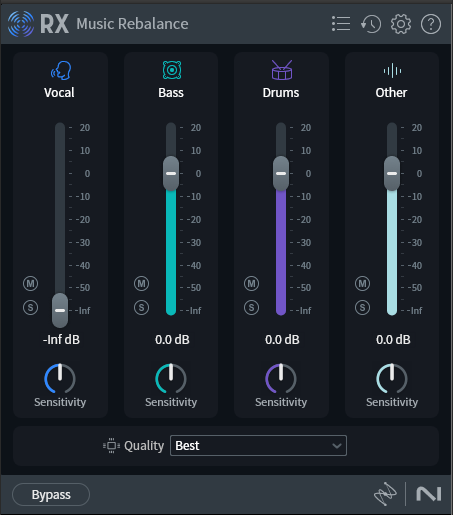Click the Native Instruments logo
The width and height of the screenshot is (453, 515).
pyautogui.click(x=429, y=494)
